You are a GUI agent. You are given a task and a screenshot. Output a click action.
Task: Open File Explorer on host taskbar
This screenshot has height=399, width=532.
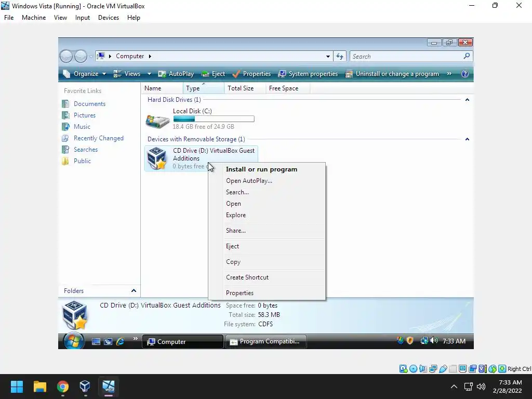tap(39, 387)
